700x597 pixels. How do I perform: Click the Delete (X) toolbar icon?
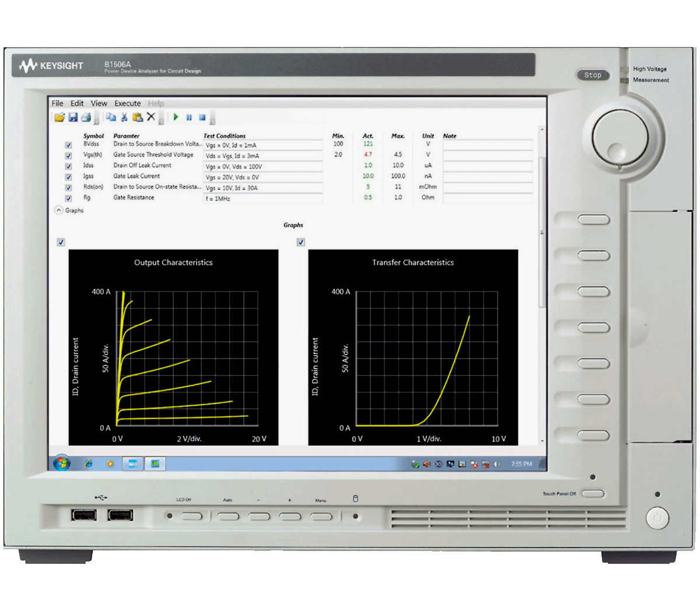150,116
